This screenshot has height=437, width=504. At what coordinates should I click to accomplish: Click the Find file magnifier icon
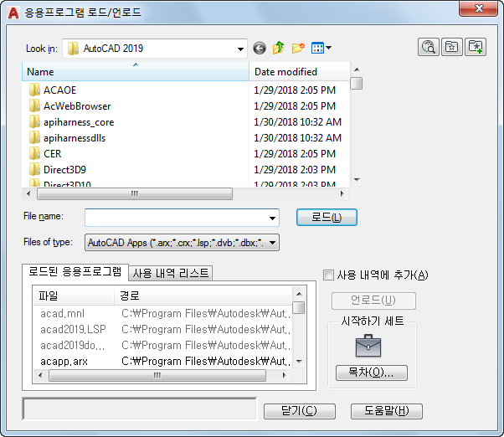(429, 47)
